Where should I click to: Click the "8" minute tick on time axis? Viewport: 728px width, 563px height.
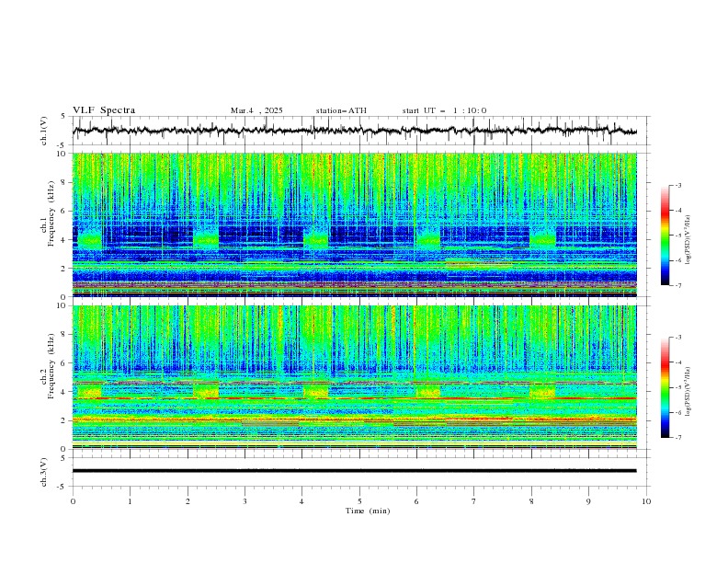(x=531, y=501)
